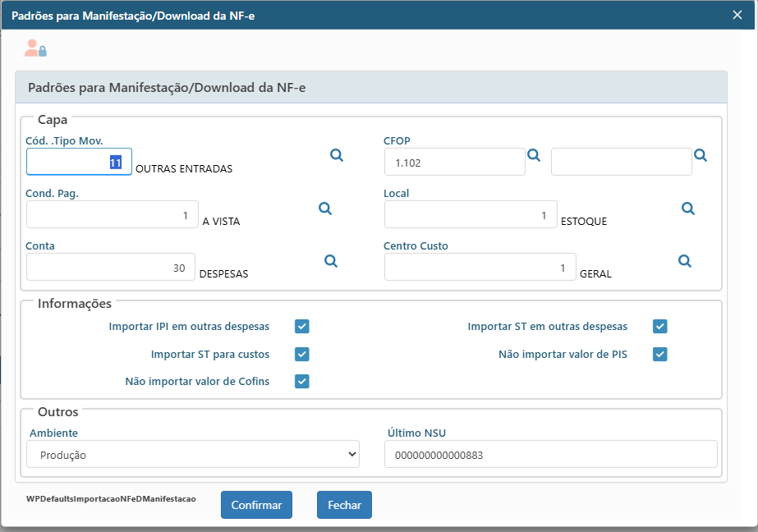The width and height of the screenshot is (758, 532).
Task: Click the Último NSU input field
Action: 550,454
